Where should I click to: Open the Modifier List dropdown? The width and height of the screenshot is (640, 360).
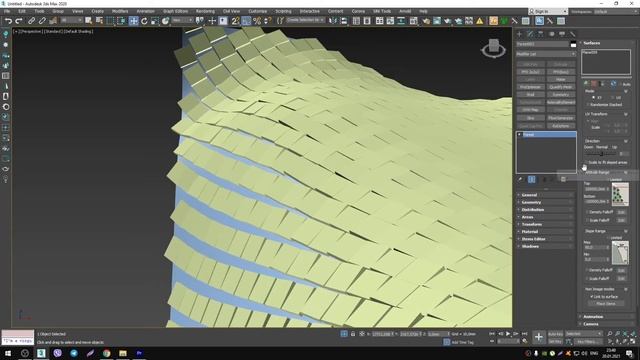(546, 54)
